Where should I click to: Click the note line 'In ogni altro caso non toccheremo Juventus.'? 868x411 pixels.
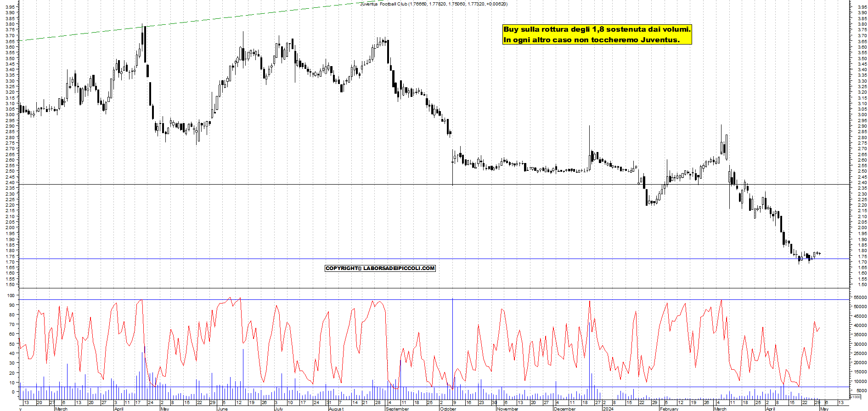(x=592, y=40)
